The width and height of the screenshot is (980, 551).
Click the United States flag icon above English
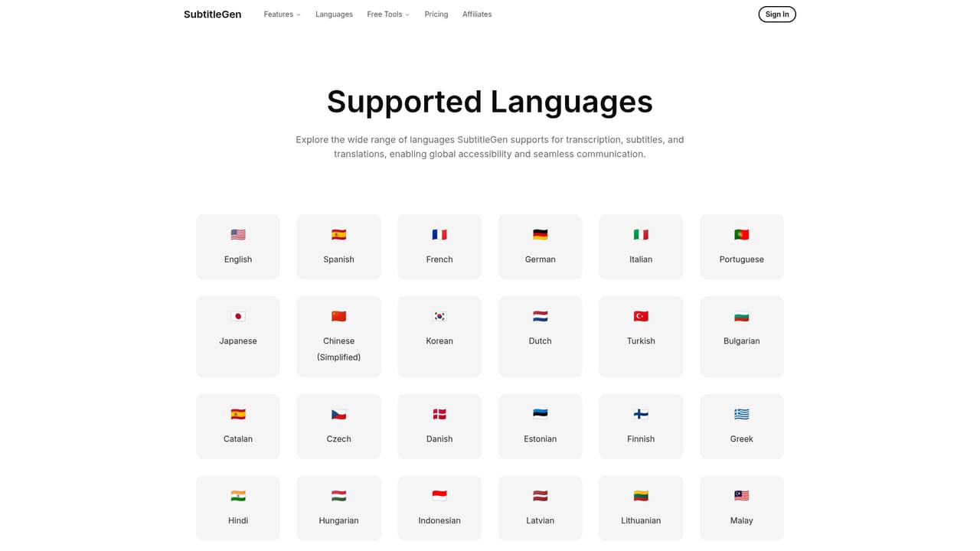point(238,235)
